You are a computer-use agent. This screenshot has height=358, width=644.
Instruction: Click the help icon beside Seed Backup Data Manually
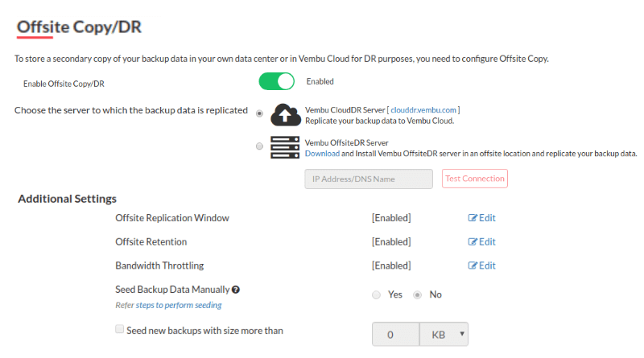pyautogui.click(x=236, y=290)
